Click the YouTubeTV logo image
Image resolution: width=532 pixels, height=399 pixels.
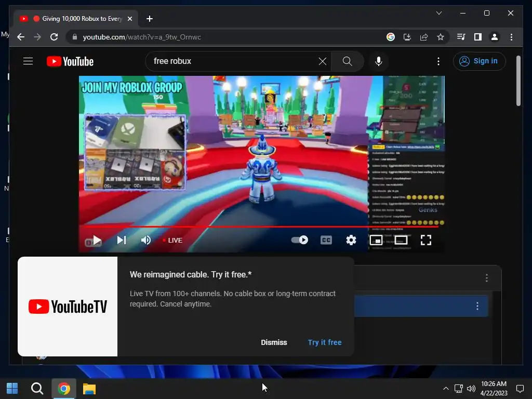[68, 307]
